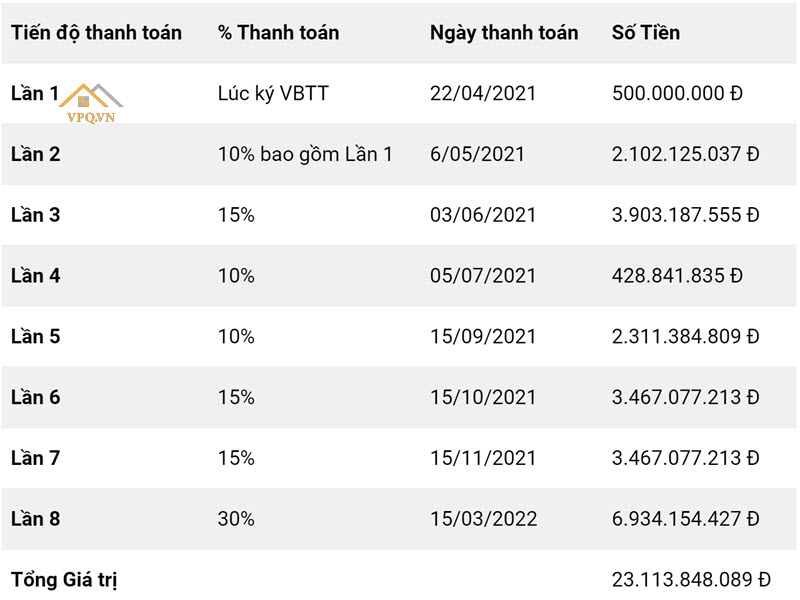
Task: Select the 'Lần 1' row label
Action: pyautogui.click(x=35, y=93)
